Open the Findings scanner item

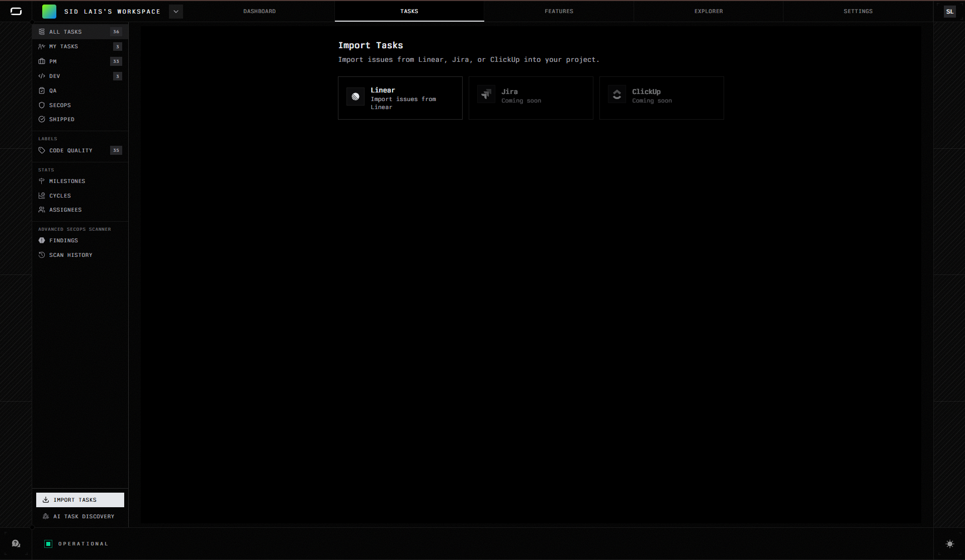63,240
